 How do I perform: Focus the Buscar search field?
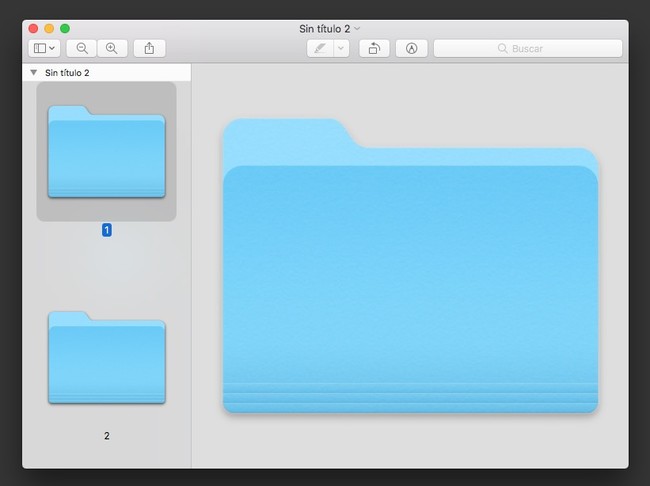(528, 49)
